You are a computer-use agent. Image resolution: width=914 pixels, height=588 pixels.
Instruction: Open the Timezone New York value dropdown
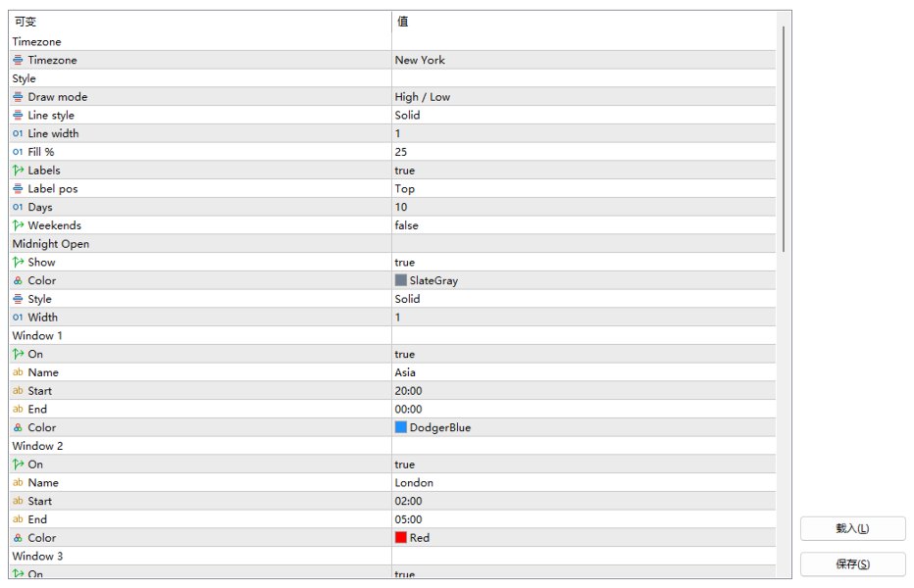[584, 60]
